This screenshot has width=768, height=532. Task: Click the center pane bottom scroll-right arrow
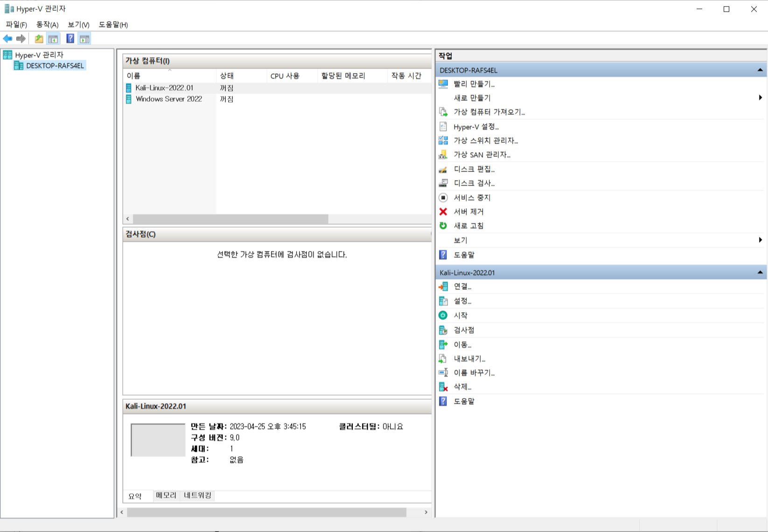coord(426,512)
